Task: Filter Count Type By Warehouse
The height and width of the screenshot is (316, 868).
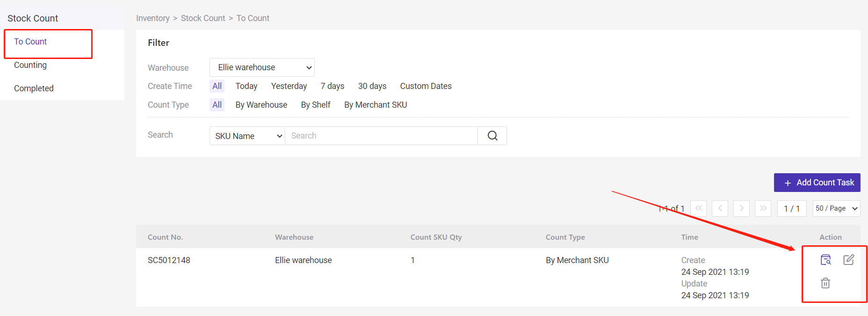Action: (x=261, y=105)
